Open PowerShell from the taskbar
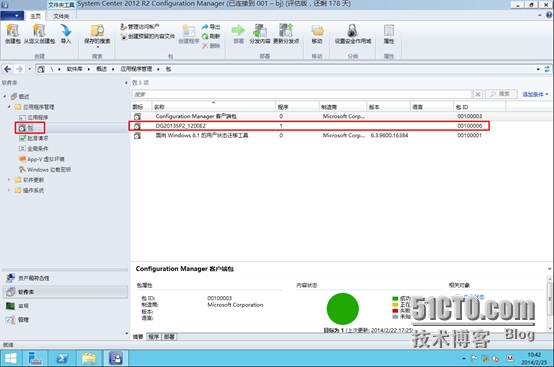554x367 pixels. click(x=62, y=358)
